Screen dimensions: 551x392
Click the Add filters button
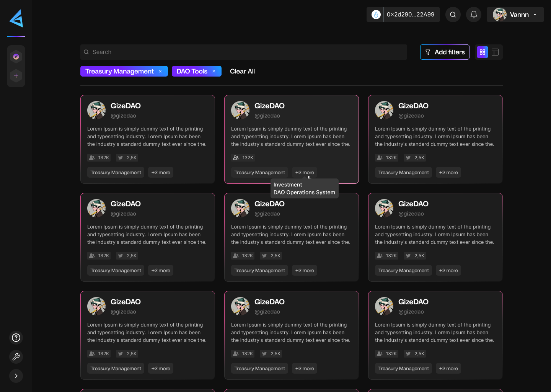tap(445, 52)
